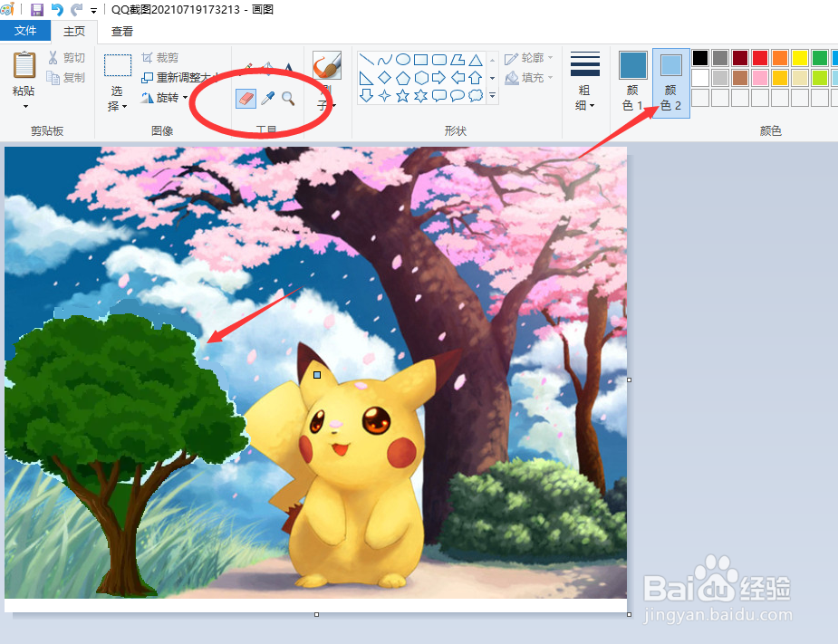Select the Pencil tool
The width and height of the screenshot is (838, 644).
tap(247, 64)
